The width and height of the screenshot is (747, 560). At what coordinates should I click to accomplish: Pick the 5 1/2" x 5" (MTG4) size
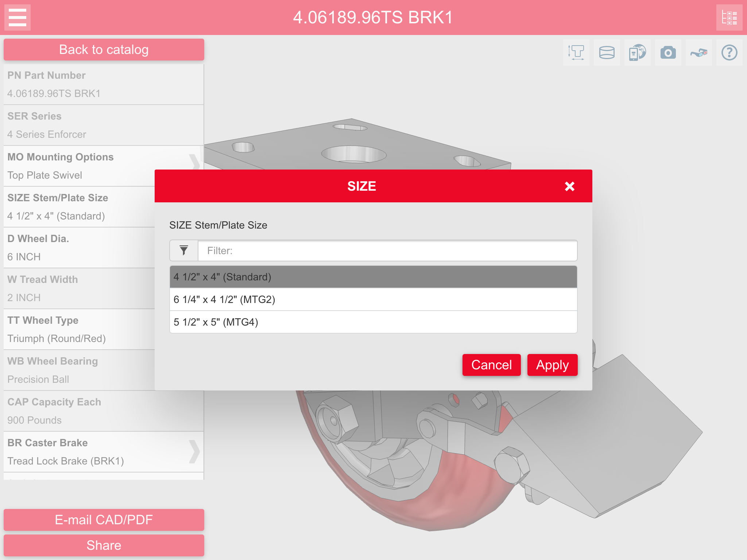click(373, 322)
